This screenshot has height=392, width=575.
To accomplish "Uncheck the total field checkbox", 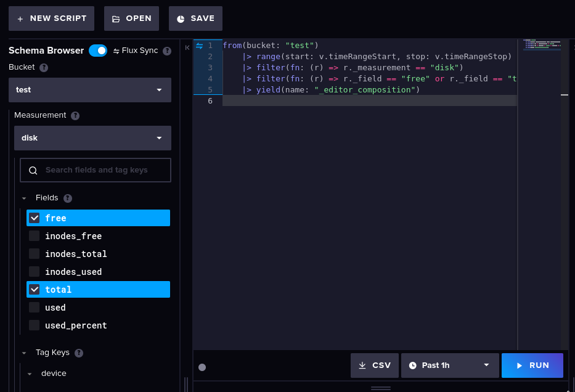I will pos(35,289).
